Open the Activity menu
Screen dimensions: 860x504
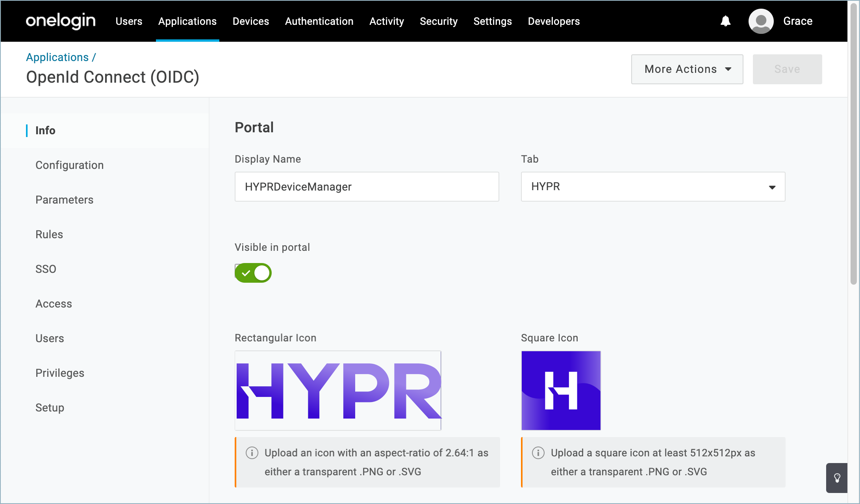(387, 21)
